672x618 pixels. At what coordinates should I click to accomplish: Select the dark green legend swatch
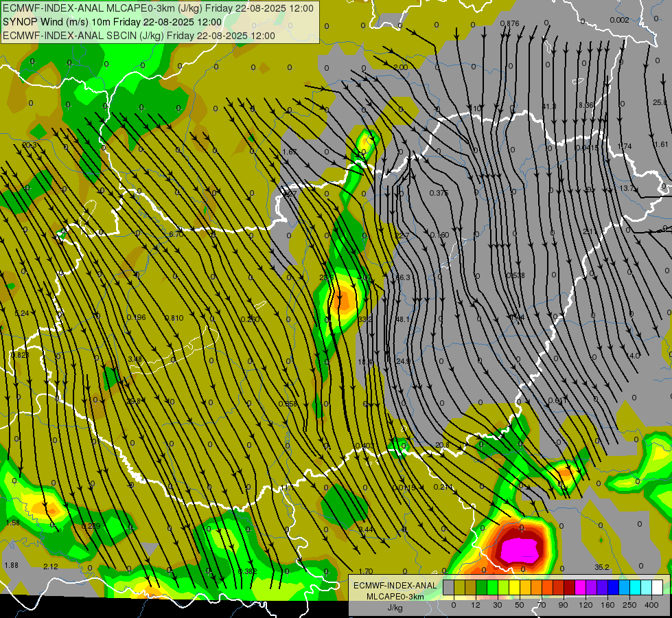(x=482, y=587)
